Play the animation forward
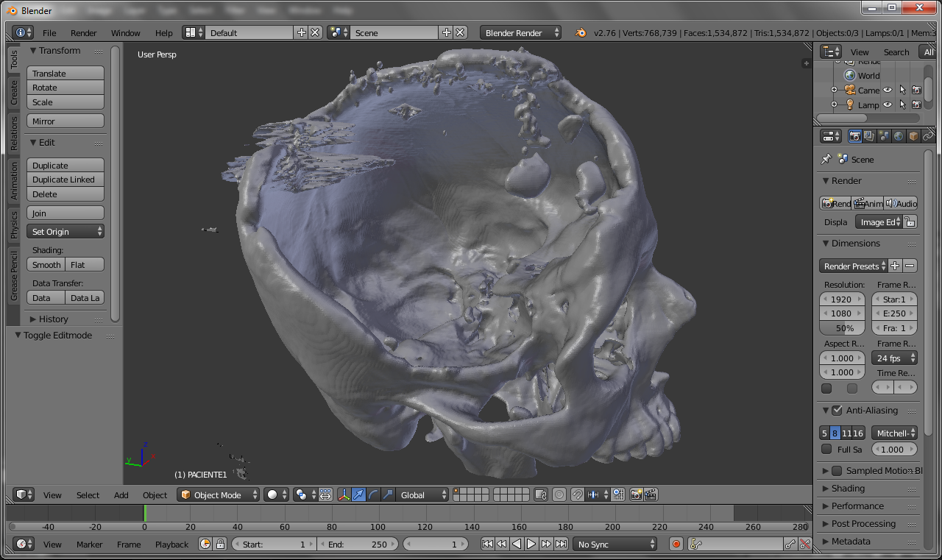Image resolution: width=942 pixels, height=560 pixels. pos(531,545)
